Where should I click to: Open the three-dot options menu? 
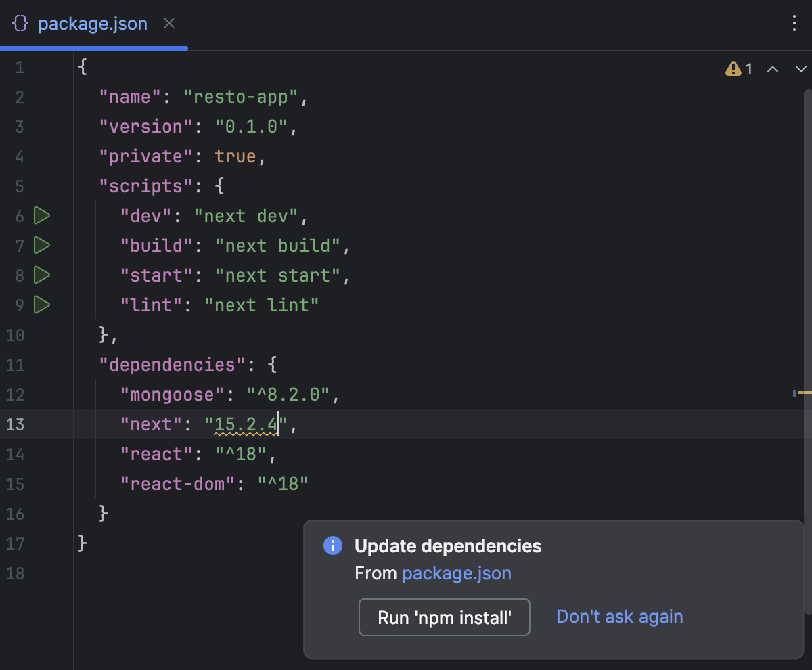point(794,22)
